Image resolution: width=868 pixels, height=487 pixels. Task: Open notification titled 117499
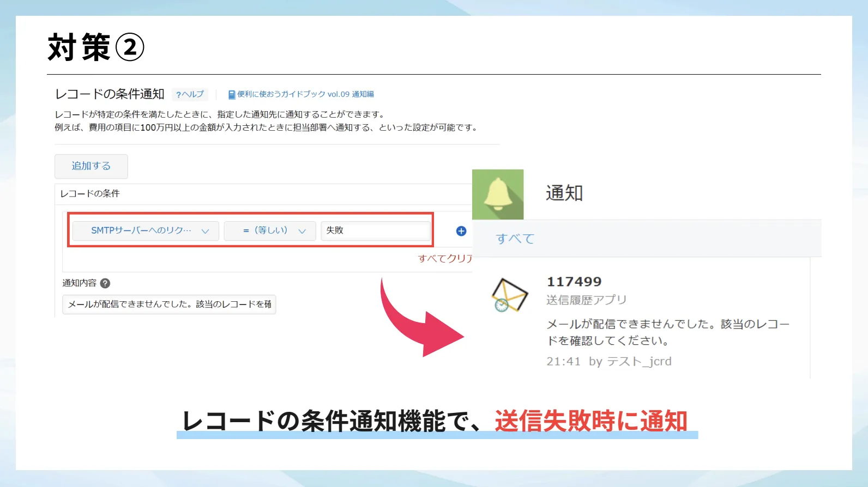tap(574, 282)
